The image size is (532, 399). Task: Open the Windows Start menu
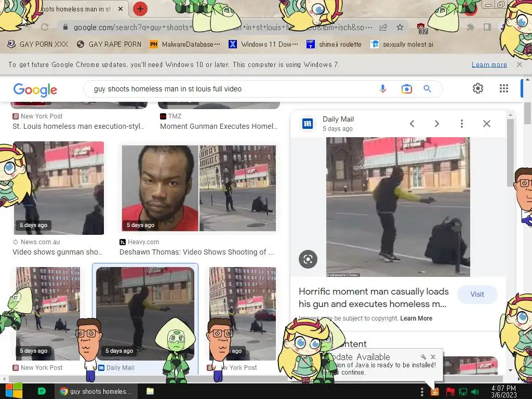point(14,391)
